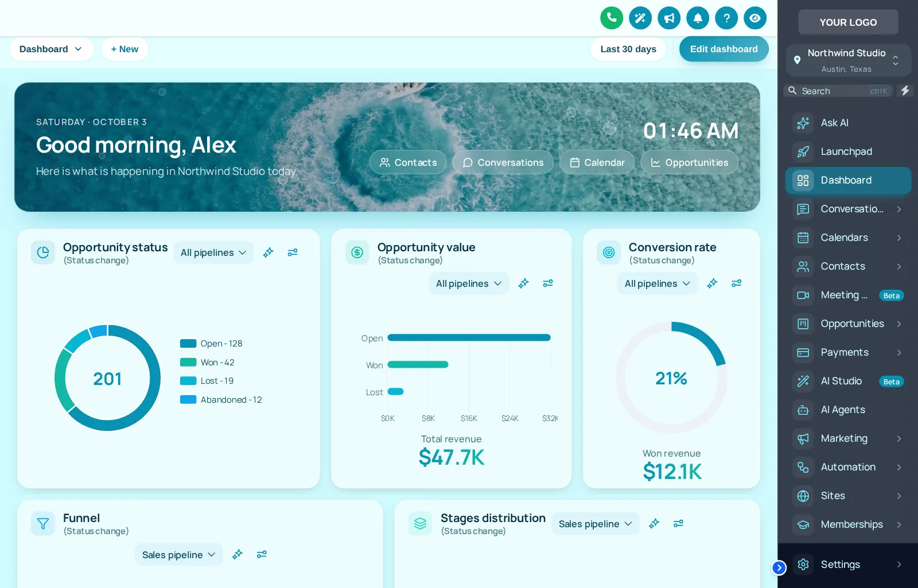This screenshot has width=918, height=588.
Task: Open the notifications bell
Action: point(698,18)
